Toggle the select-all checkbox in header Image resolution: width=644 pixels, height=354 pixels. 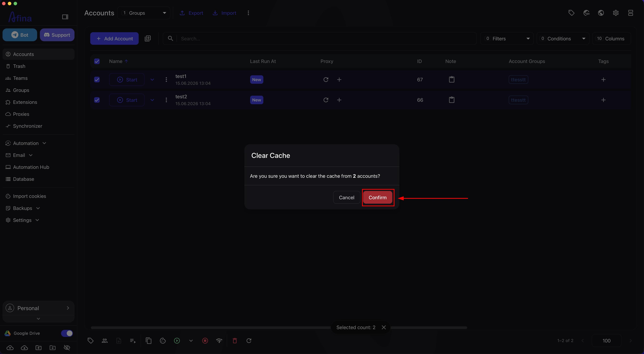[97, 61]
